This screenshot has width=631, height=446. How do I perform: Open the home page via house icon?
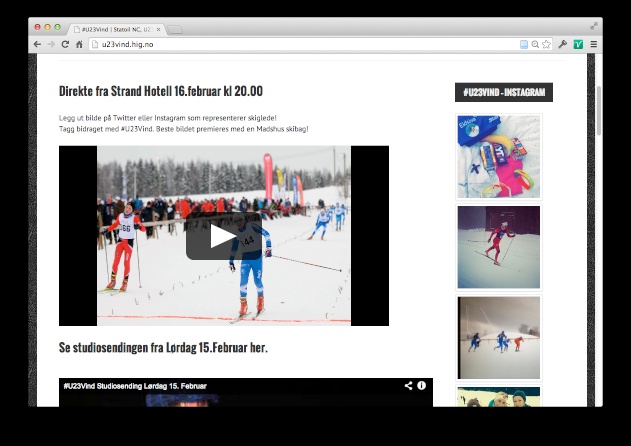point(79,44)
